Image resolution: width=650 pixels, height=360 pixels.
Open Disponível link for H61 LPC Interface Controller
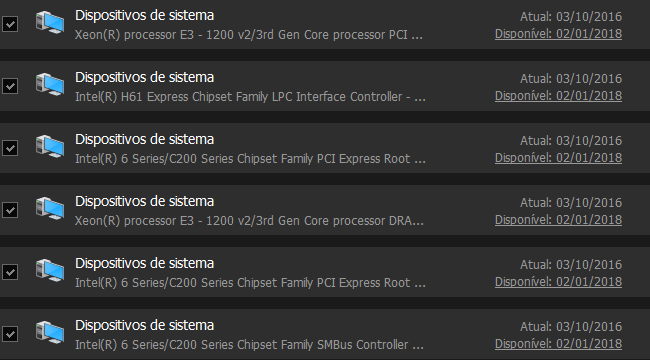[558, 96]
